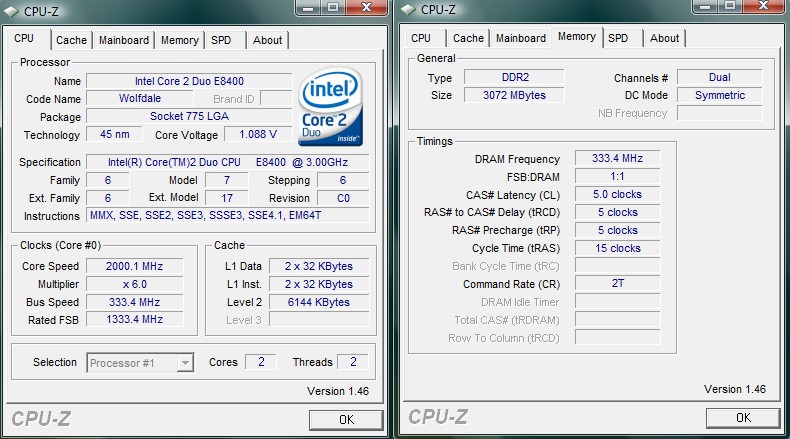The height and width of the screenshot is (439, 790).
Task: Click the '333.4 MHz' bus speed value
Action: pyautogui.click(x=135, y=302)
